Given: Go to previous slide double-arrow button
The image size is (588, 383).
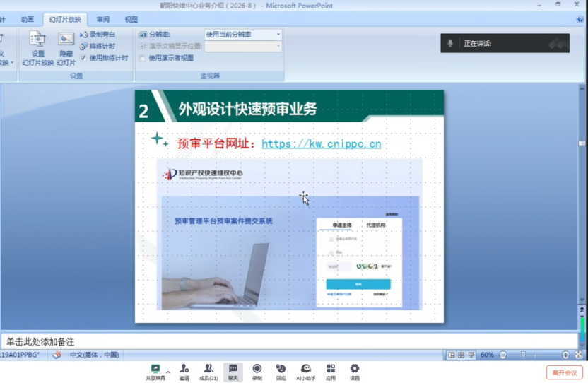Looking at the screenshot, I should (582, 310).
